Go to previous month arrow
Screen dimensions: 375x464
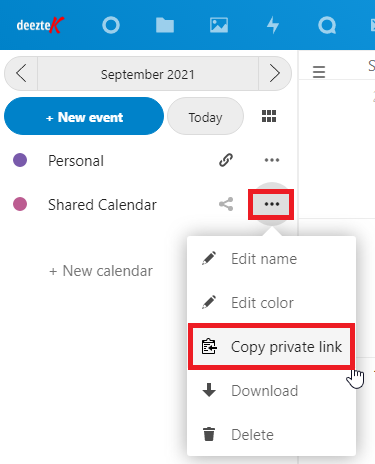pyautogui.click(x=21, y=73)
